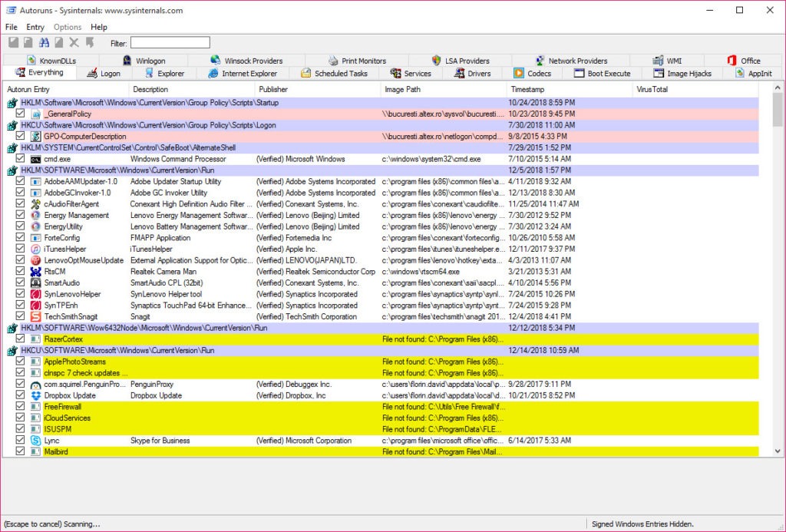Click the Energy Management entry icon
The width and height of the screenshot is (786, 532).
click(35, 215)
